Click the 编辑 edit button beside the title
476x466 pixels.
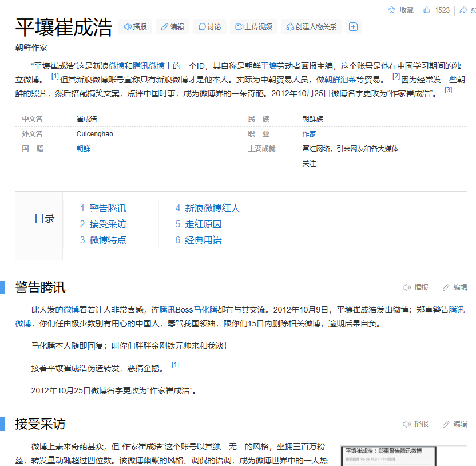[x=172, y=27]
